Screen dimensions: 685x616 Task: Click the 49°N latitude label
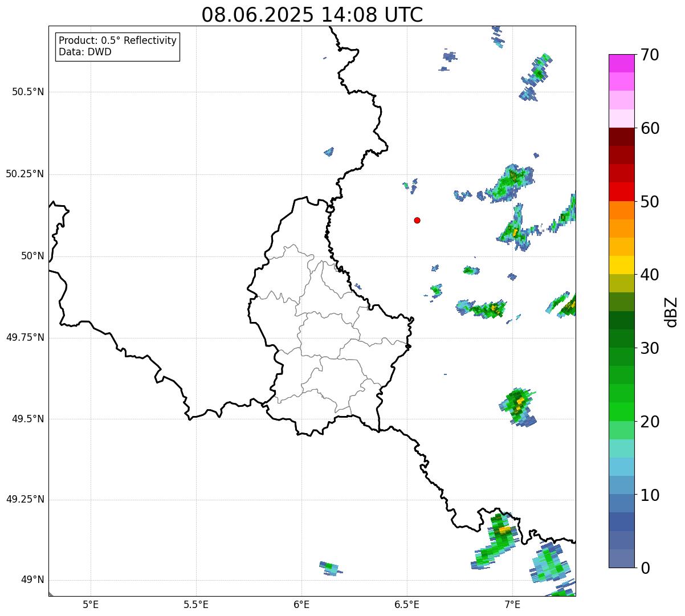[32, 580]
